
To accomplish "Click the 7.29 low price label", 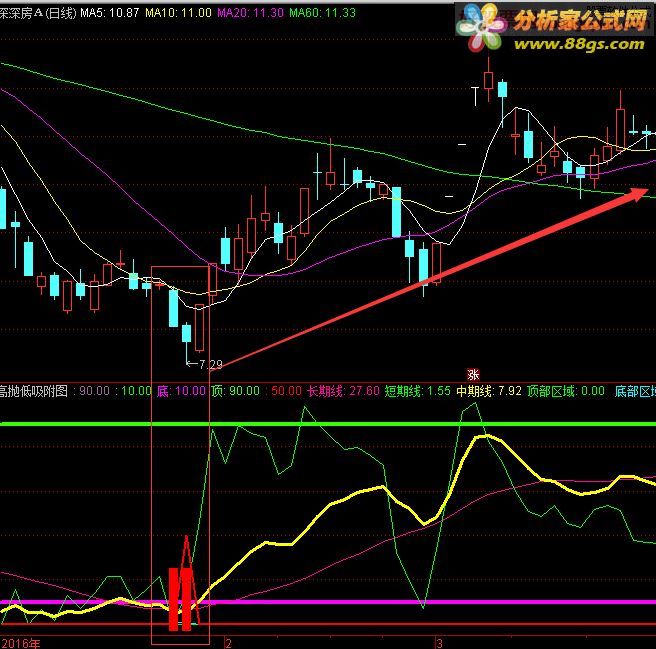I will point(210,364).
